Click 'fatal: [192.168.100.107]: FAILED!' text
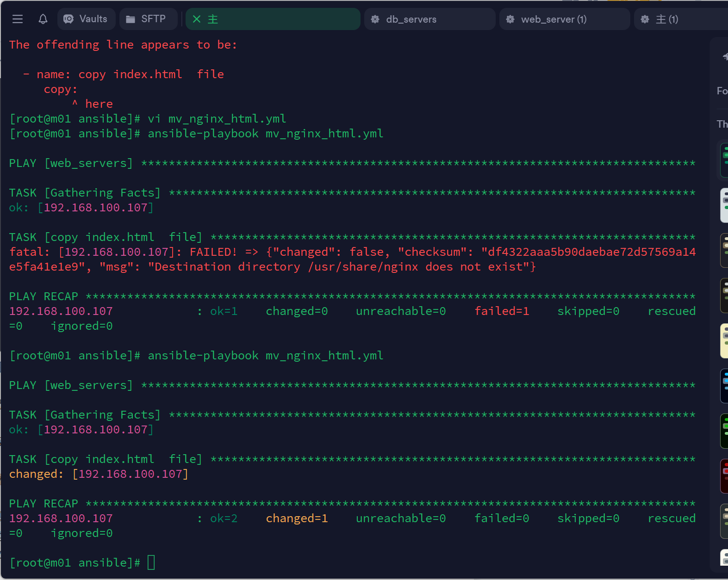728x580 pixels. pyautogui.click(x=123, y=252)
